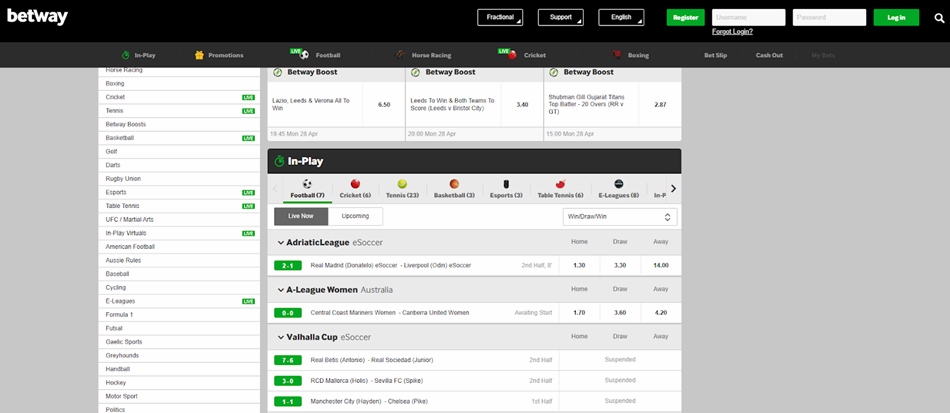This screenshot has height=413, width=950.
Task: Bet Real Madrid home odds 1.30
Action: (579, 265)
